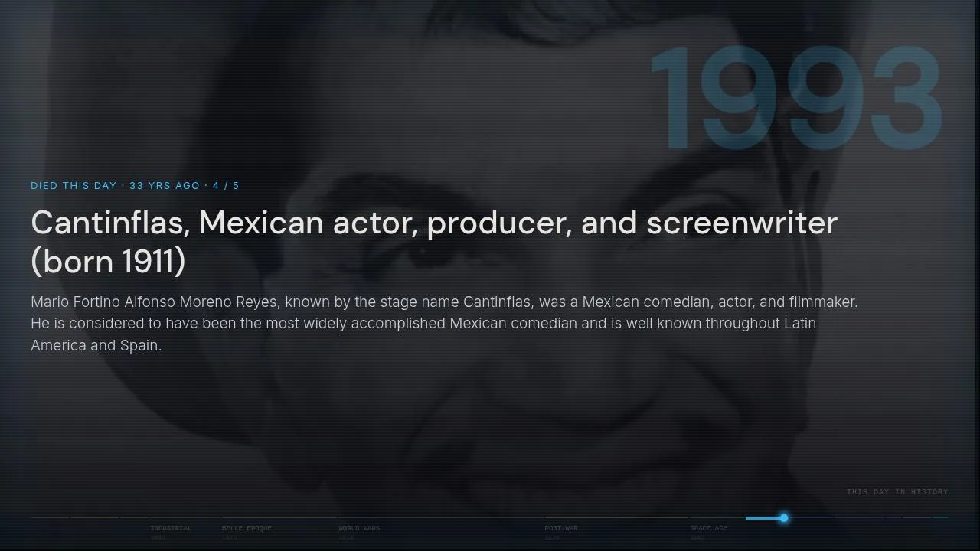Click the 'This Day in History' label
Image resolution: width=980 pixels, height=551 pixels.
(x=897, y=491)
